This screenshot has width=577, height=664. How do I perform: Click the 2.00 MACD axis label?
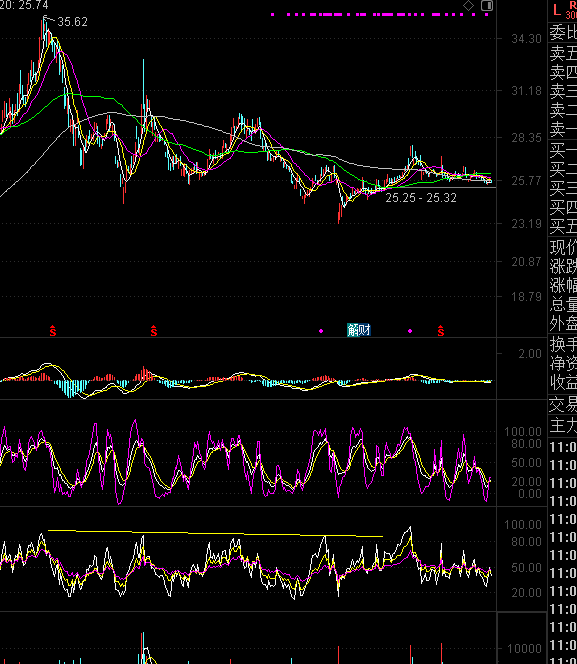530,354
